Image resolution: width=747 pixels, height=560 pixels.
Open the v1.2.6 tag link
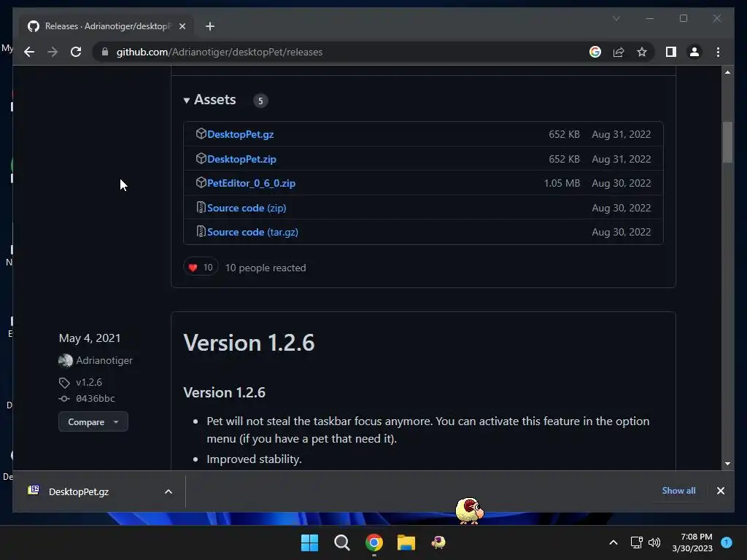click(88, 382)
